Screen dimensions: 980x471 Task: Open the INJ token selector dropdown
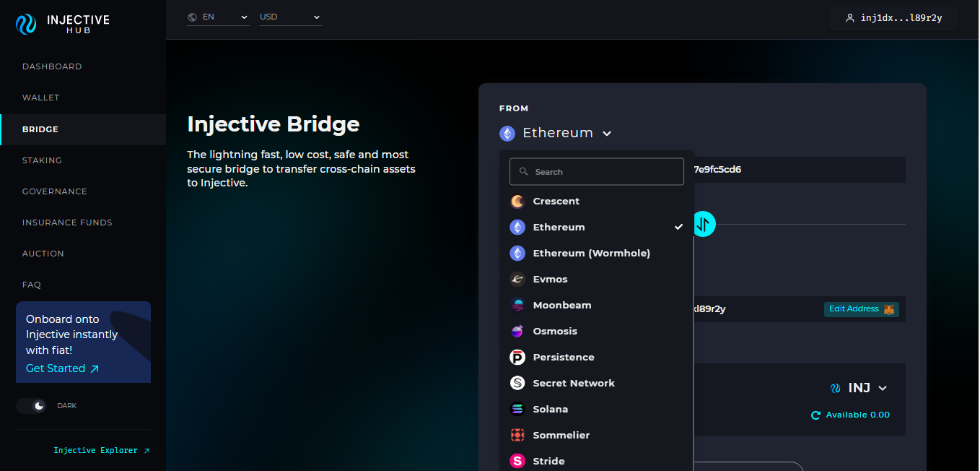click(859, 388)
